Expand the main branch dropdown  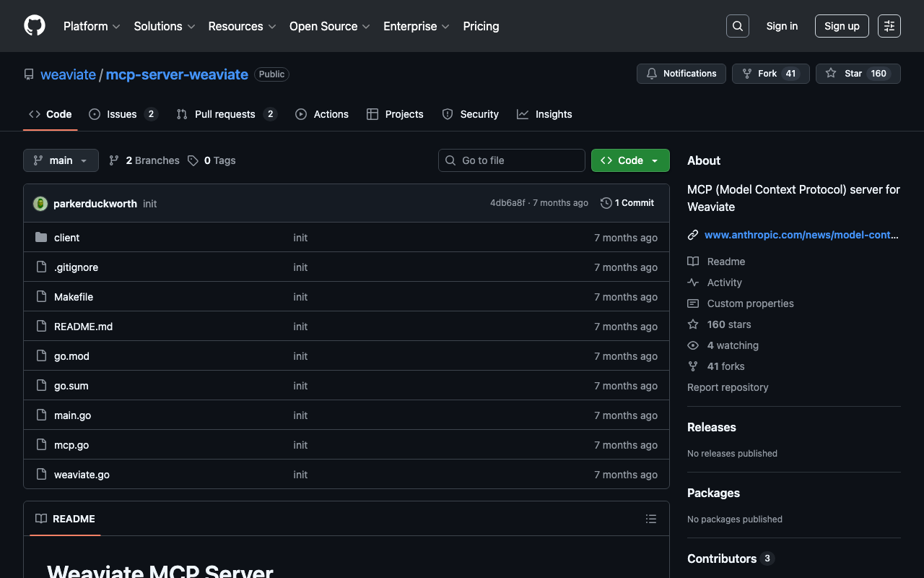61,160
